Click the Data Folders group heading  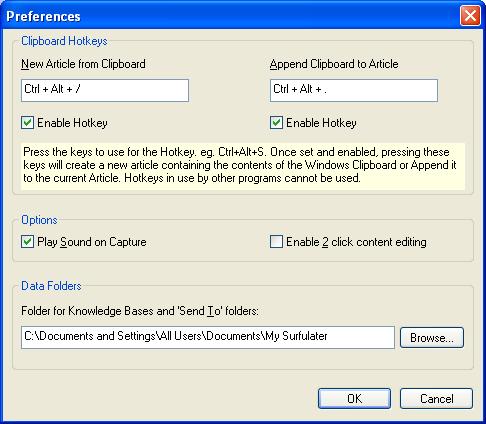tap(51, 286)
